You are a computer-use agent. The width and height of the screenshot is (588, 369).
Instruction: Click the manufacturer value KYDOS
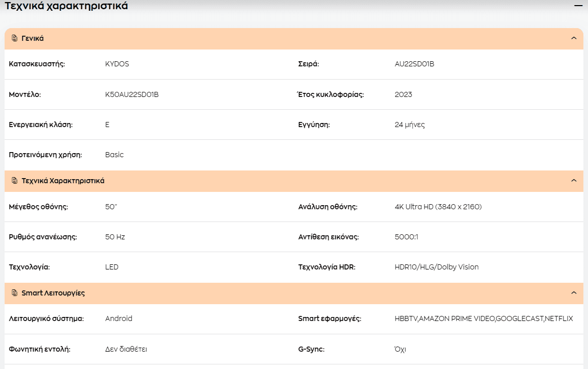pyautogui.click(x=117, y=64)
